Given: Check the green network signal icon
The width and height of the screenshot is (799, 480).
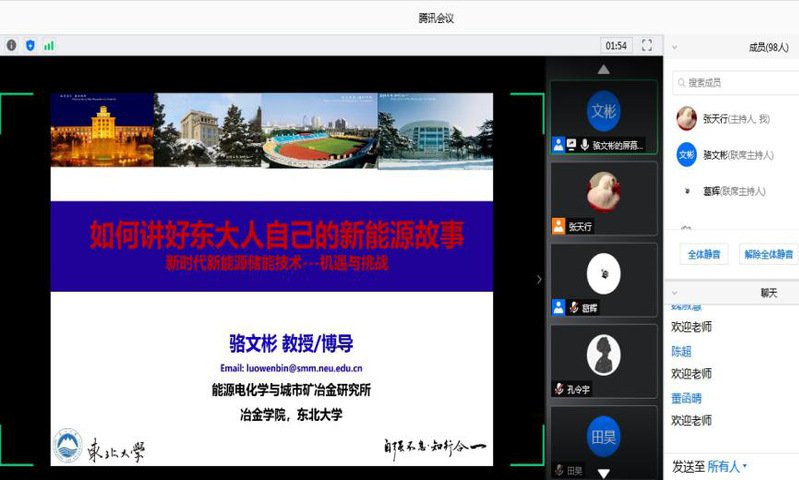Looking at the screenshot, I should [x=48, y=45].
